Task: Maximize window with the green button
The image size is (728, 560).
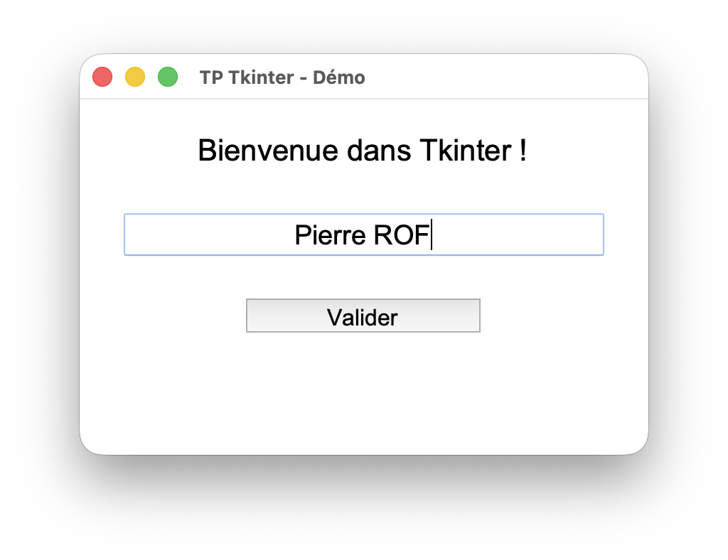Action: tap(168, 77)
